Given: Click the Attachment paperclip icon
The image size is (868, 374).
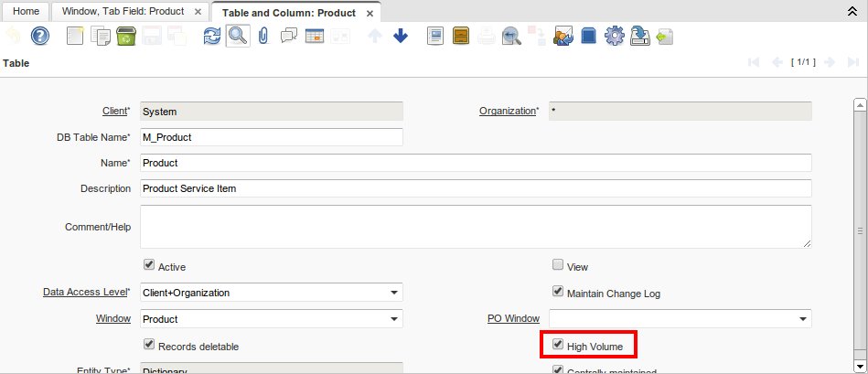Looking at the screenshot, I should (263, 36).
